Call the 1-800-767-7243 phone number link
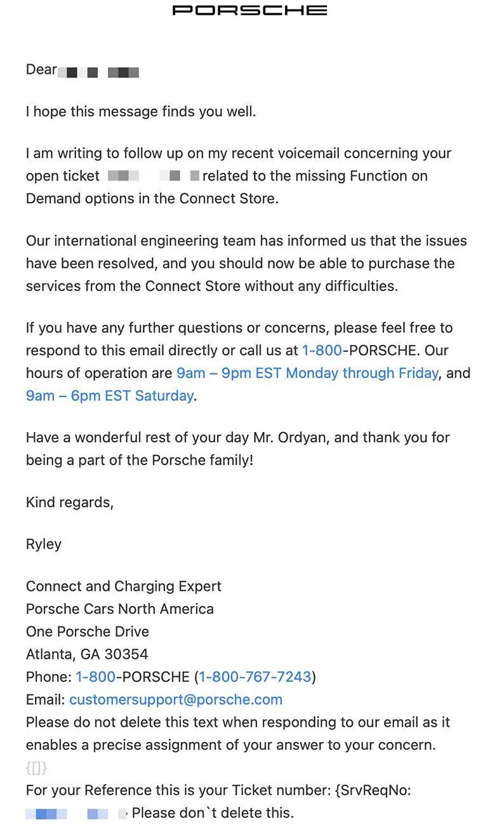The image size is (504, 826). pos(255,677)
